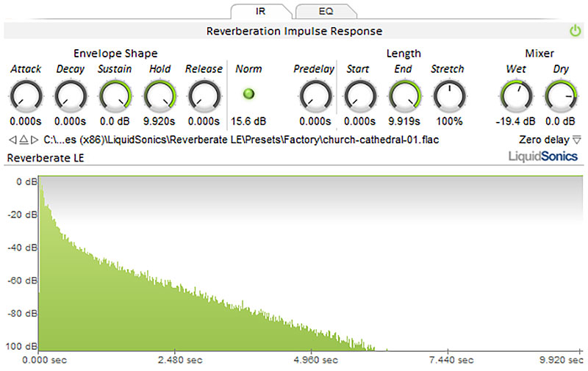Toggle the Norm green LED indicator
Image resolution: width=588 pixels, height=371 pixels.
248,94
